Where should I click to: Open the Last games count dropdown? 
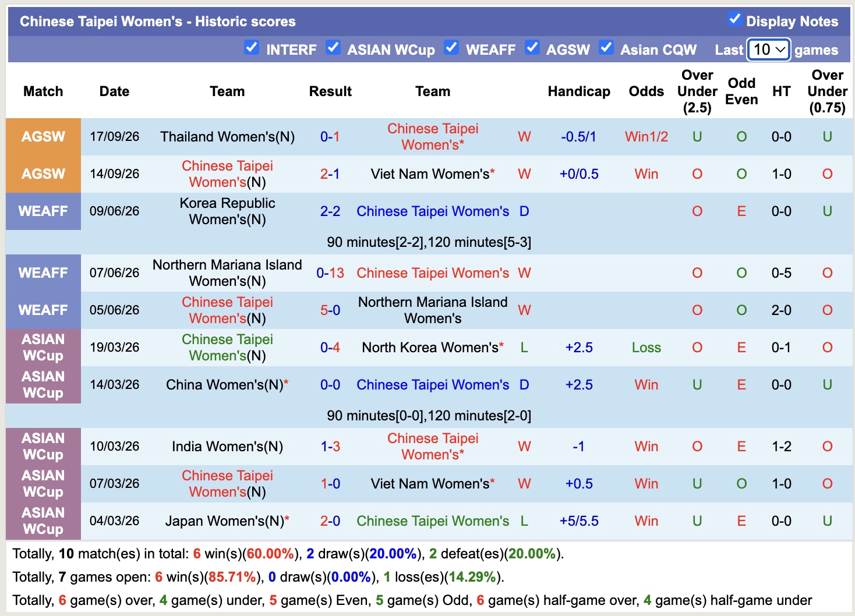pyautogui.click(x=769, y=49)
